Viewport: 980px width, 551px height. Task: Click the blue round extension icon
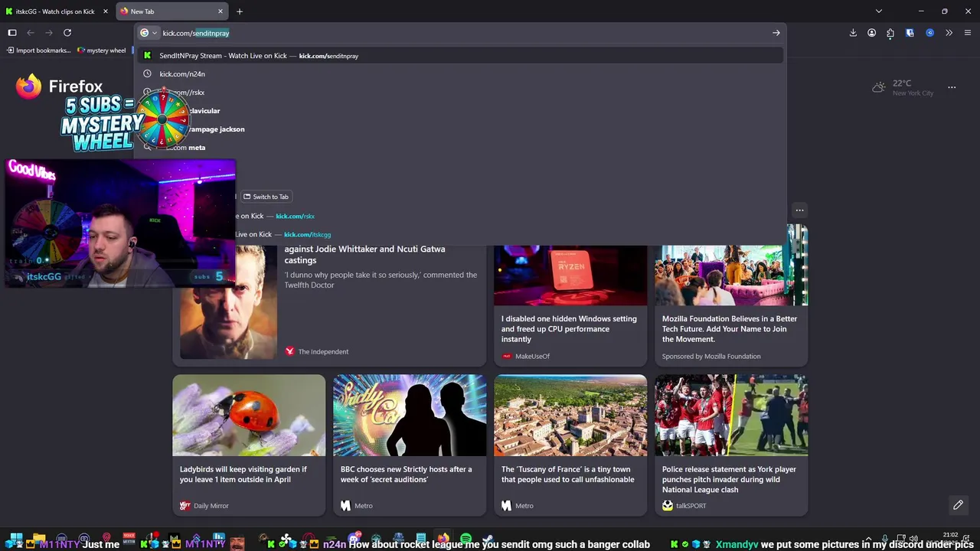click(929, 33)
